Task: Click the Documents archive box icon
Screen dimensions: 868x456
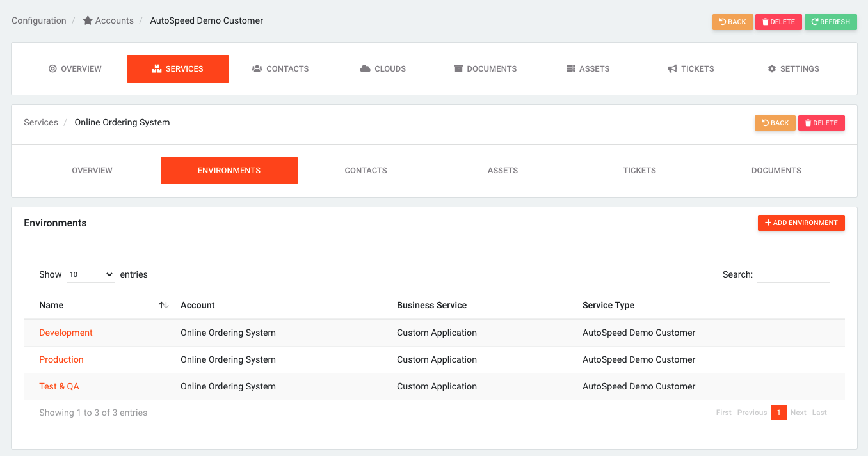Action: 458,68
